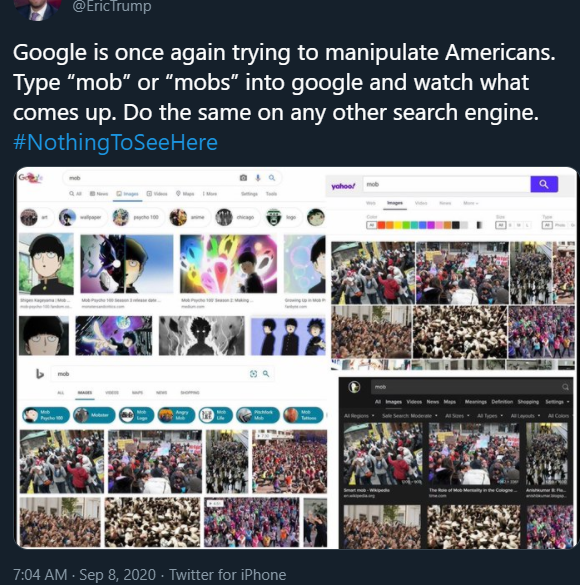The image size is (580, 585).
Task: Expand the DuckDuckGo All Regions dropdown
Action: [359, 416]
